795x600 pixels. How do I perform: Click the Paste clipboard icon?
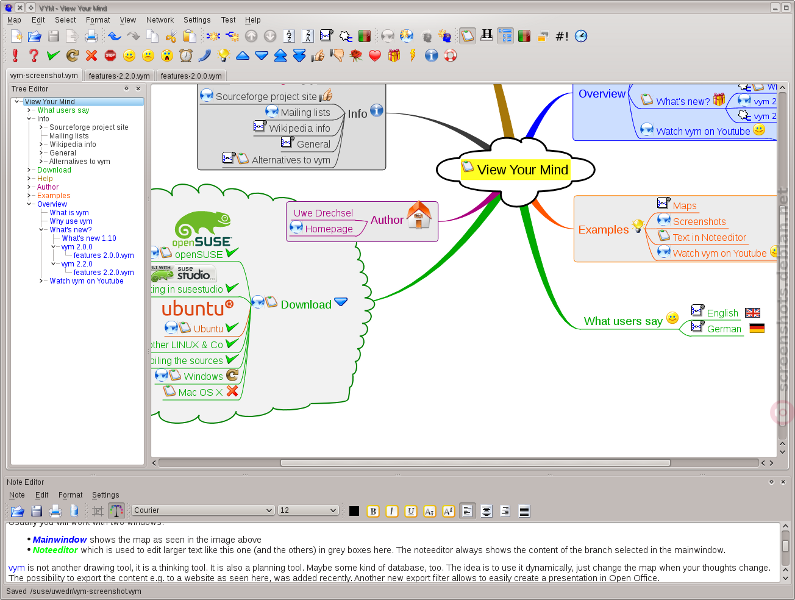[189, 36]
